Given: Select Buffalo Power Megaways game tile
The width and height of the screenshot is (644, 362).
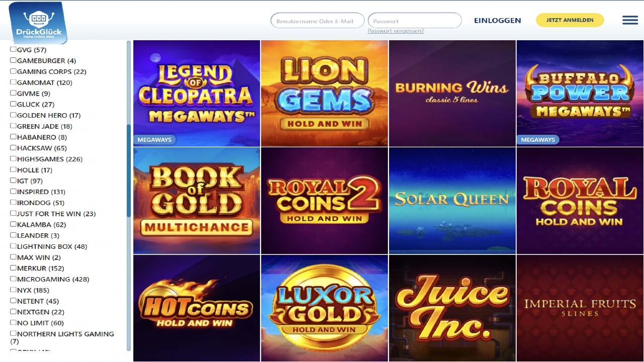Looking at the screenshot, I should tap(580, 94).
